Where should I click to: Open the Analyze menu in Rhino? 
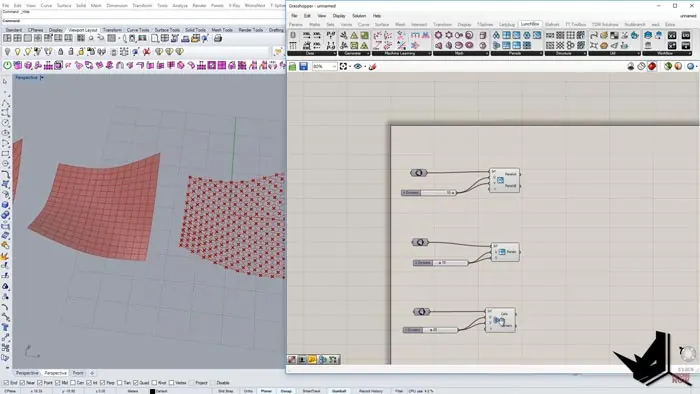pyautogui.click(x=180, y=6)
